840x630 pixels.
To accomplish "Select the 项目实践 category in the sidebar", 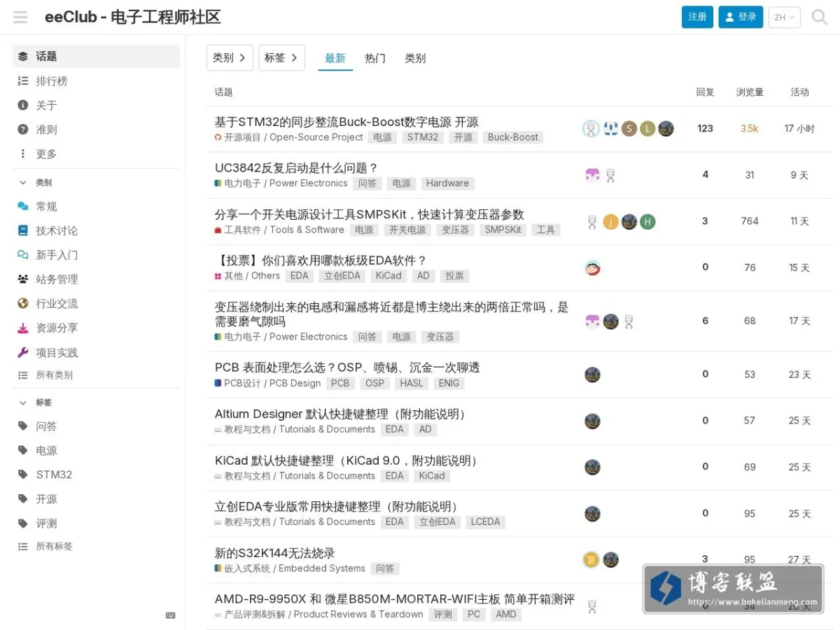I will (x=96, y=353).
